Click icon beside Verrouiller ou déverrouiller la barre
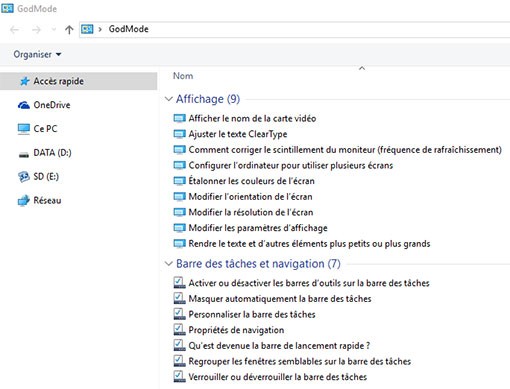The image size is (510, 389). click(179, 377)
